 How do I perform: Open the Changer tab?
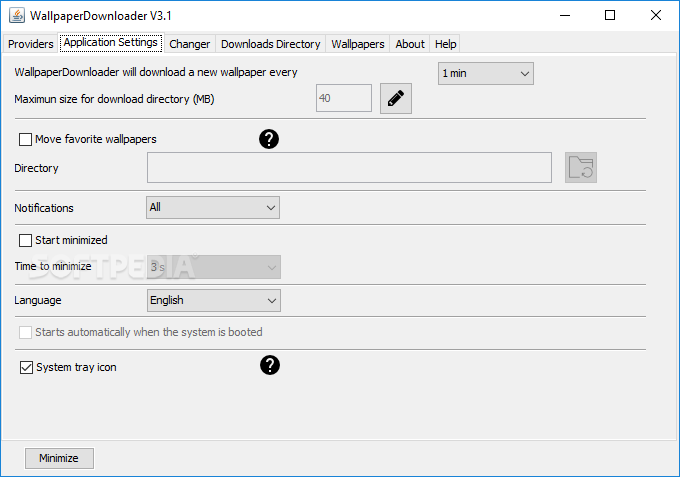click(x=190, y=44)
